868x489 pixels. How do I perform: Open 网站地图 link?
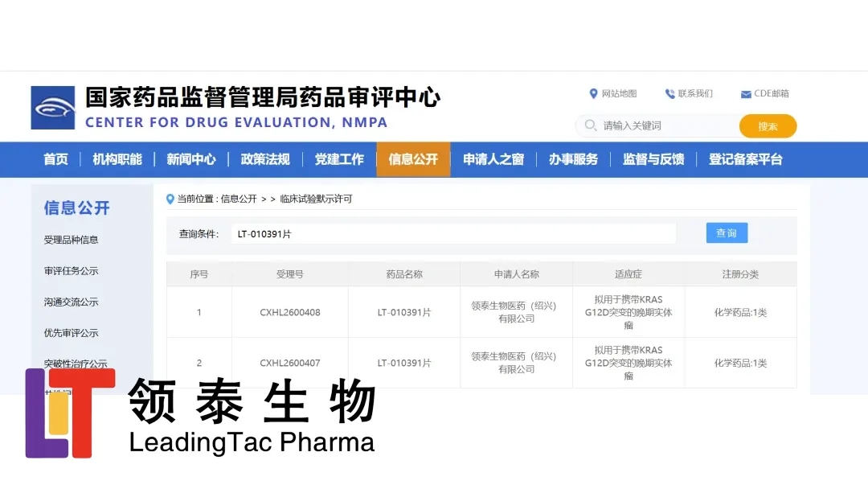619,93
